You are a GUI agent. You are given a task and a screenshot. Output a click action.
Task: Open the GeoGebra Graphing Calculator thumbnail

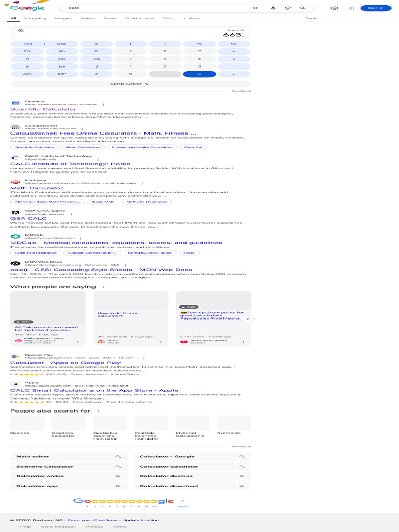click(110, 423)
